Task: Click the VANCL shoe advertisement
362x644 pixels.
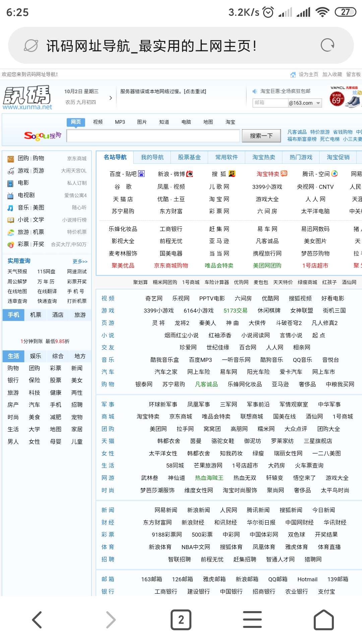Action: 346,97
